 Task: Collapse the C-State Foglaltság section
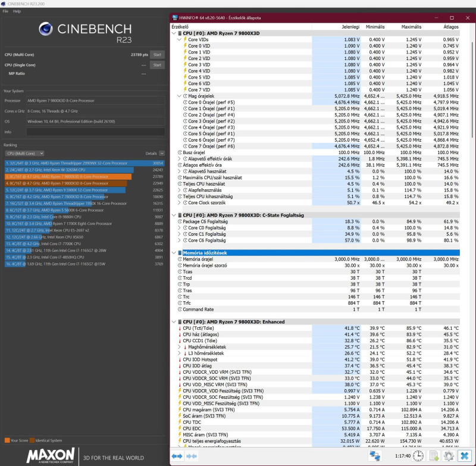174,215
